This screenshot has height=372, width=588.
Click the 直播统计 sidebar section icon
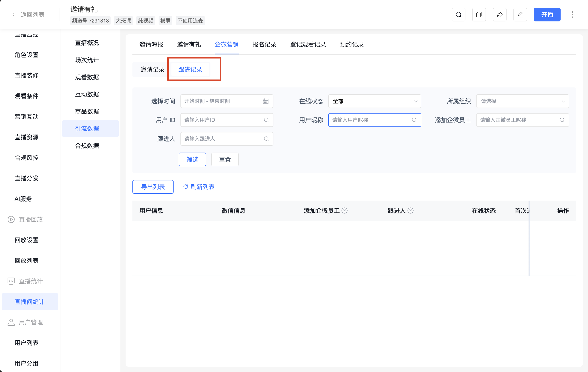pyautogui.click(x=11, y=281)
